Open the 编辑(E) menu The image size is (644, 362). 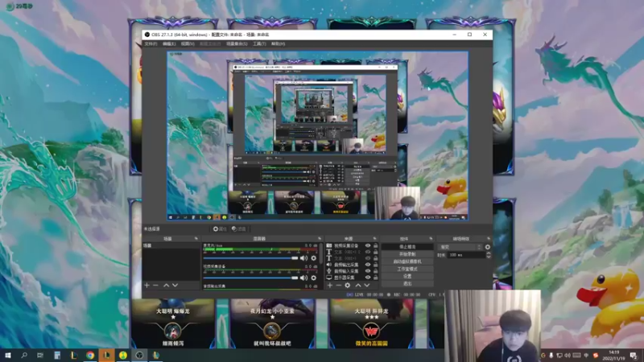click(169, 43)
